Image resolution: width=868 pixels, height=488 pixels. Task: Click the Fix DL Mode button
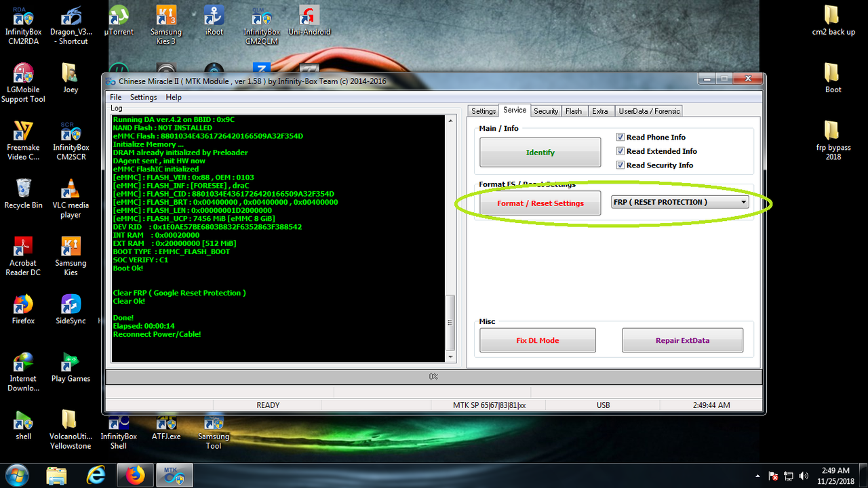(x=538, y=340)
